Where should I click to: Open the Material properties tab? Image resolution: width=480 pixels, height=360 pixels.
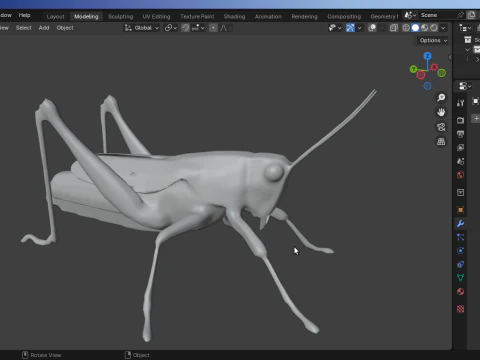click(460, 292)
